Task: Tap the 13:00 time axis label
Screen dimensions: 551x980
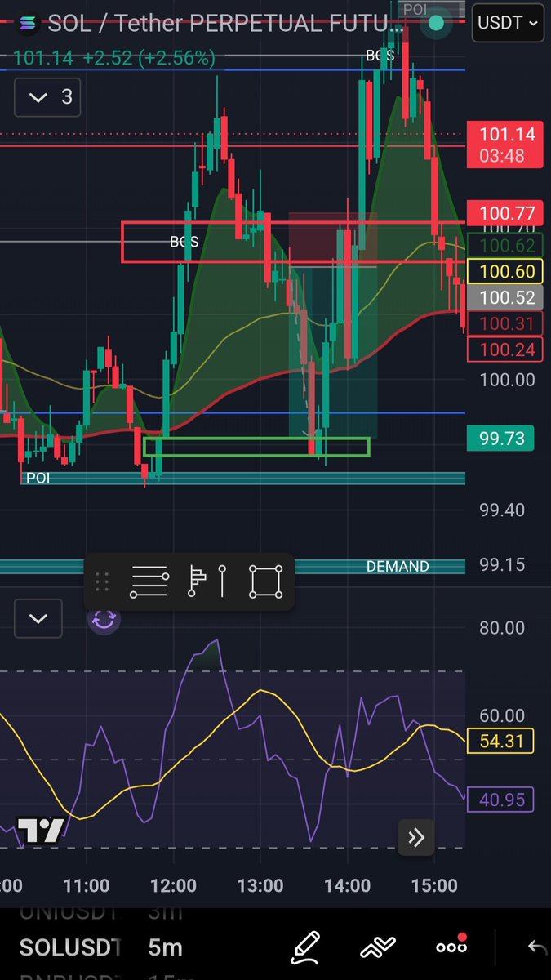Action: pyautogui.click(x=260, y=885)
